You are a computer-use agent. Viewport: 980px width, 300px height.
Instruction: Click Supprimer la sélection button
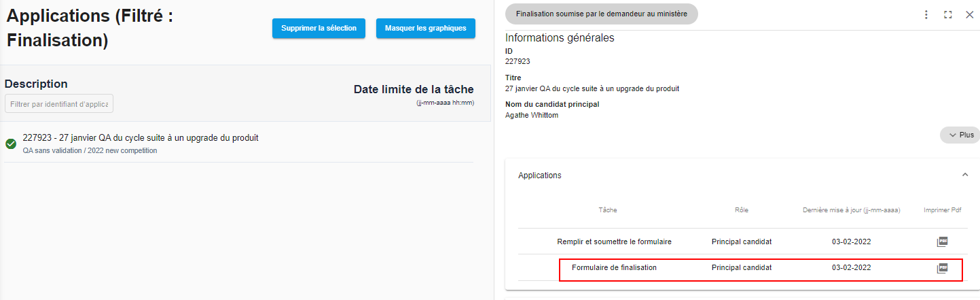tap(319, 29)
